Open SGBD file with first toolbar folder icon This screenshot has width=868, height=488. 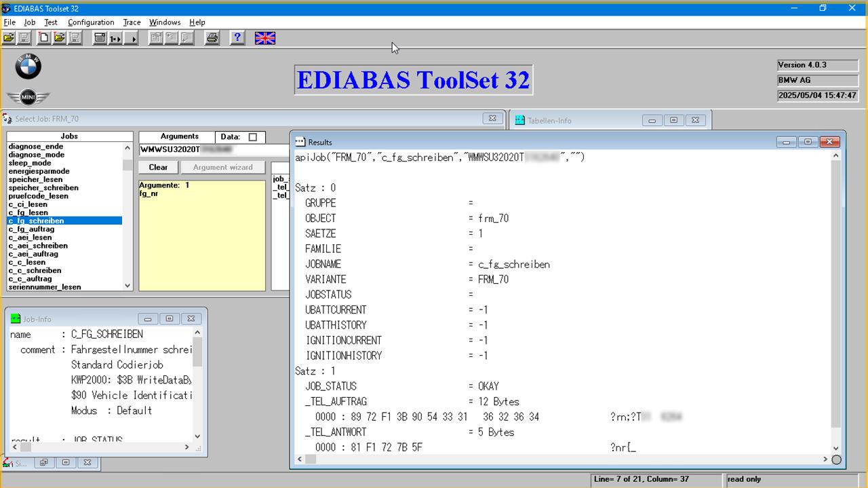click(9, 38)
